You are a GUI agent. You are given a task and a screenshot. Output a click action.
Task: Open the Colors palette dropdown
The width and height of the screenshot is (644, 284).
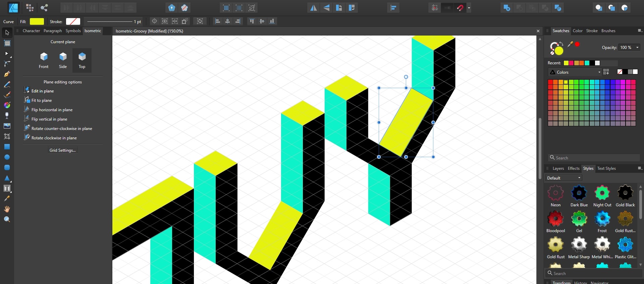[x=575, y=72]
